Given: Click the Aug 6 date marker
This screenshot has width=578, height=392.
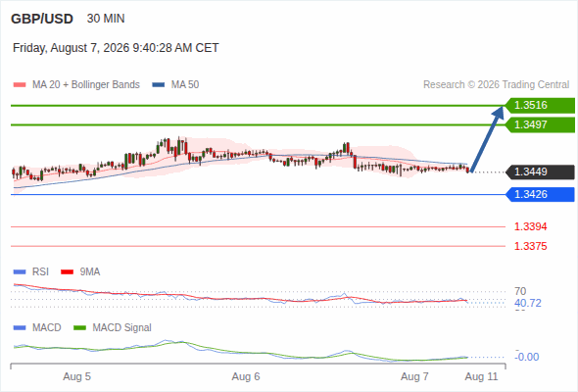Looking at the screenshot, I should (246, 376).
